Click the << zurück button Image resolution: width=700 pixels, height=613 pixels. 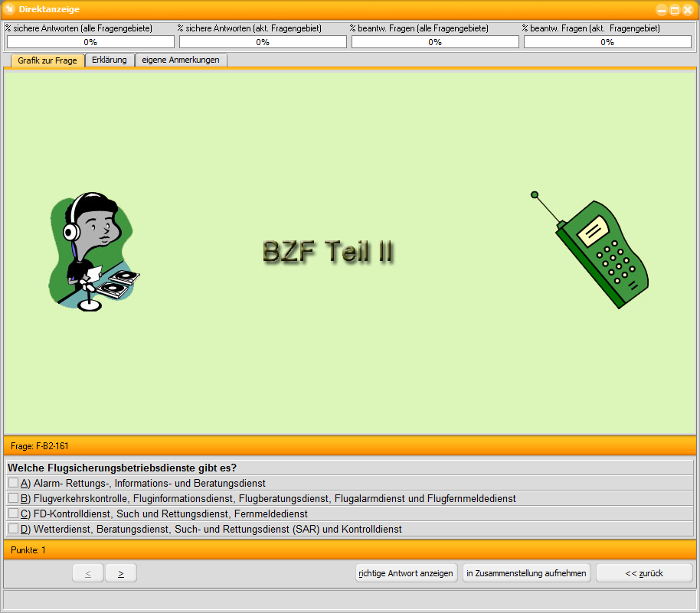tap(644, 573)
